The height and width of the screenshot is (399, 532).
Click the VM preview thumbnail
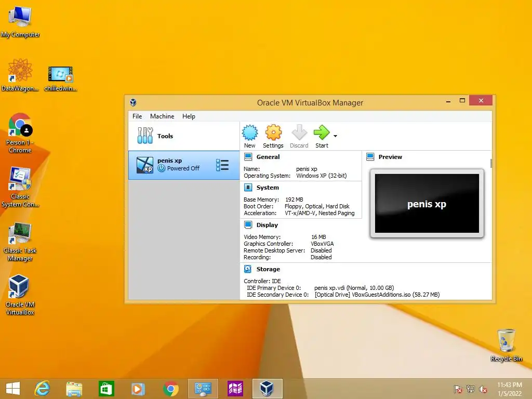(x=427, y=203)
